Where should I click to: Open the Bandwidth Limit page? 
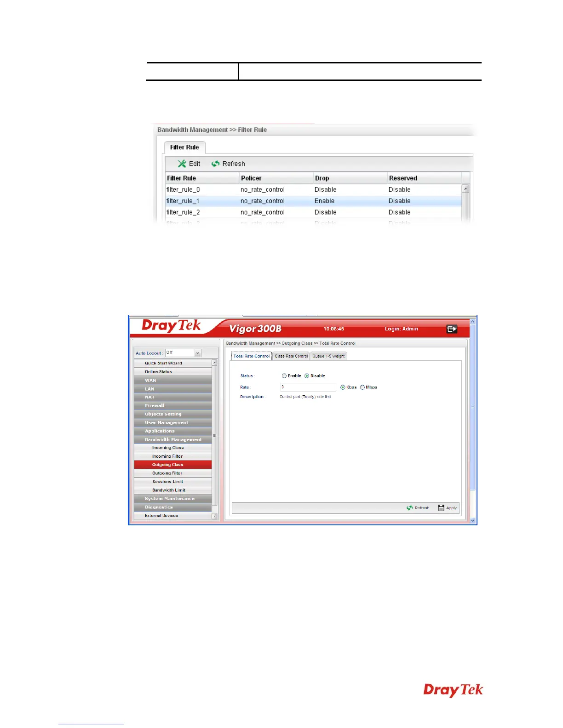(173, 490)
